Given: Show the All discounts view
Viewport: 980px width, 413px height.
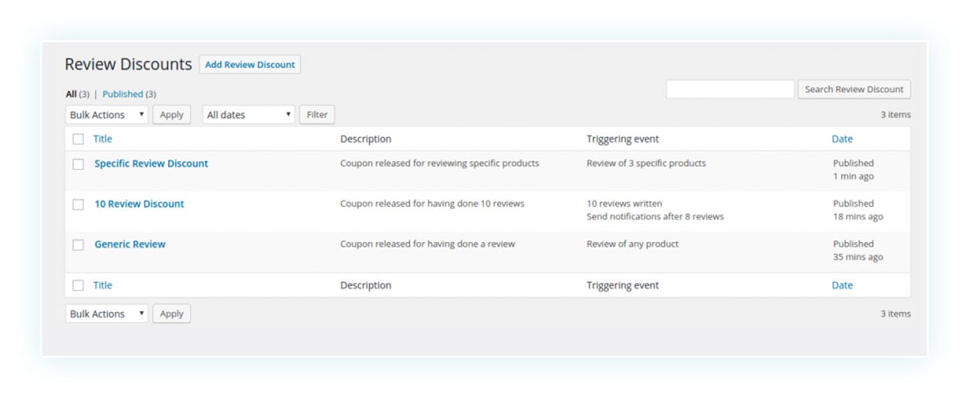Looking at the screenshot, I should click(x=71, y=94).
